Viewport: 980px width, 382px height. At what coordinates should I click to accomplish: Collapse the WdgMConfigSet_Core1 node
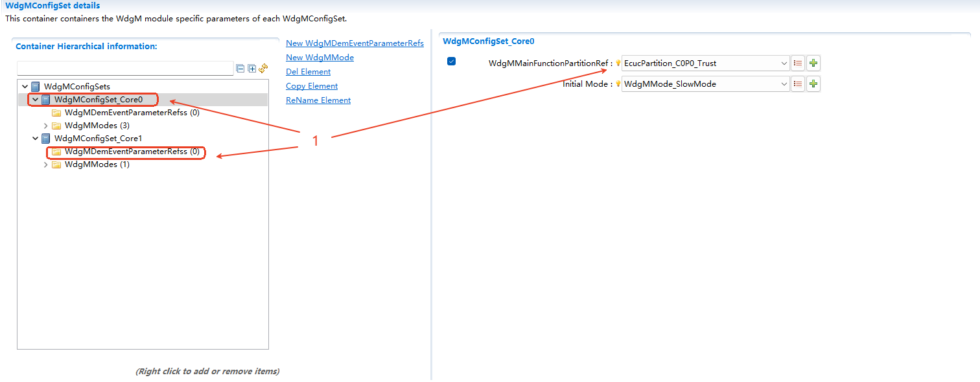pos(35,139)
